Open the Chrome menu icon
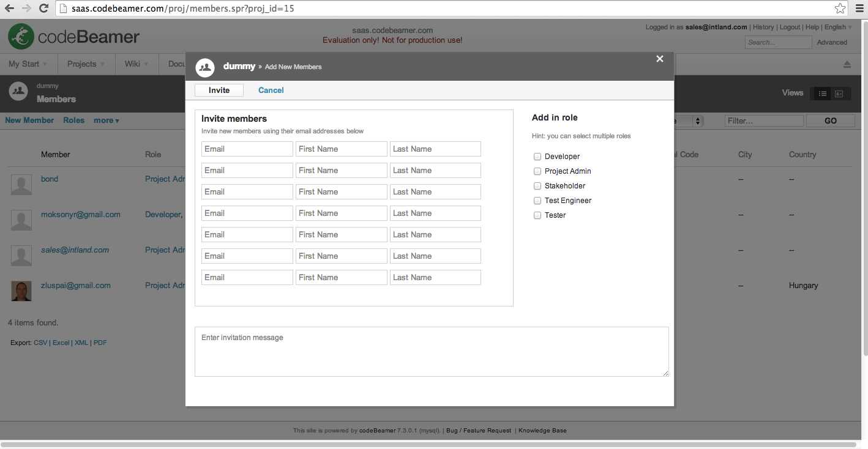The width and height of the screenshot is (868, 449). pos(858,9)
